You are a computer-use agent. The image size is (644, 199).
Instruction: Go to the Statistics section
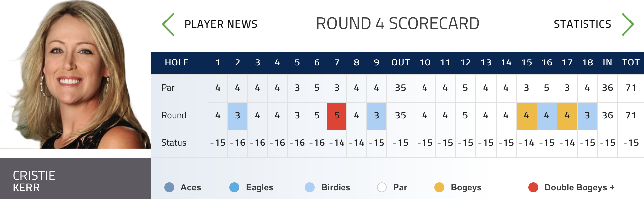583,24
